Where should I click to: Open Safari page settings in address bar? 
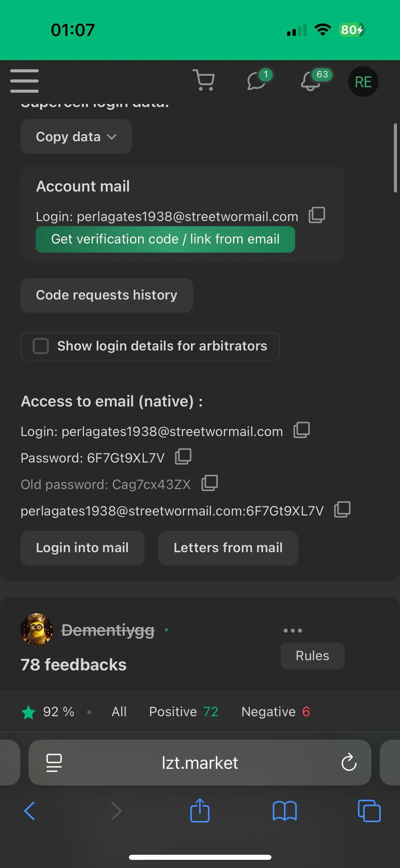tap(54, 763)
